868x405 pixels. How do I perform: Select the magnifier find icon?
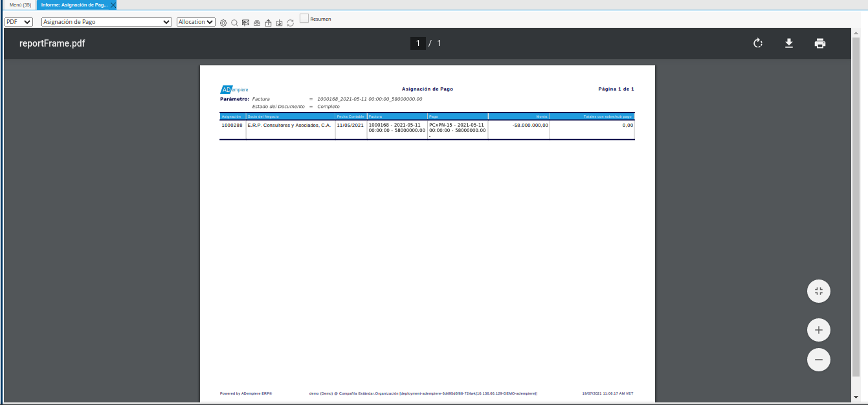tap(234, 22)
